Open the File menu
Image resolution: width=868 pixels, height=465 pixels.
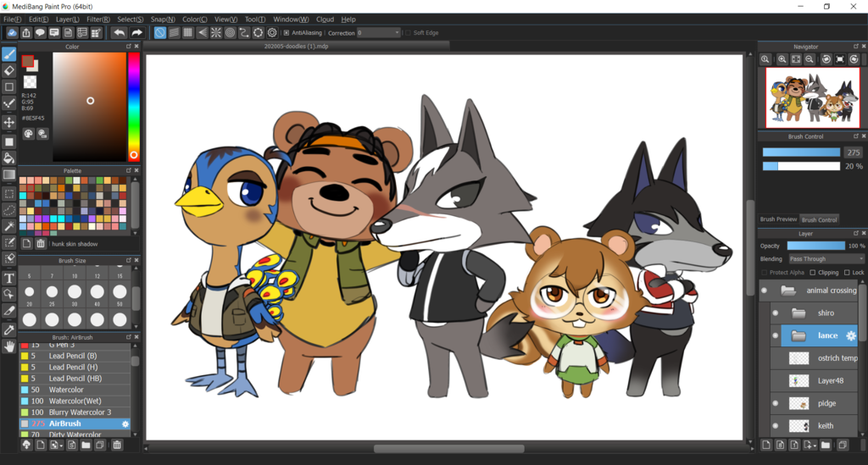click(12, 19)
